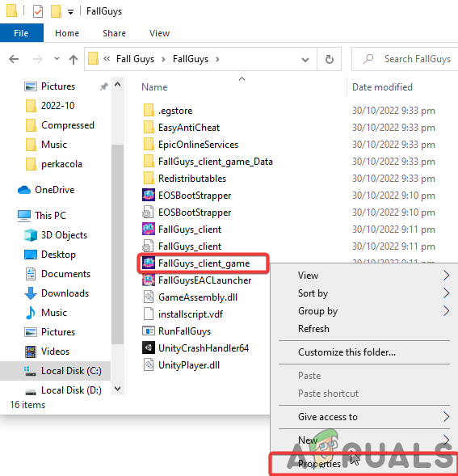The height and width of the screenshot is (476, 458).
Task: Choose Properties in the context menu
Action: pos(364,464)
